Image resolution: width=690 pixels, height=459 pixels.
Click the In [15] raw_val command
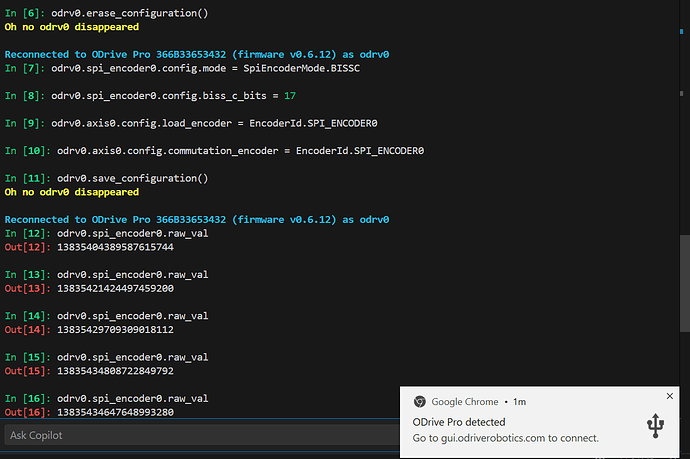pos(132,357)
